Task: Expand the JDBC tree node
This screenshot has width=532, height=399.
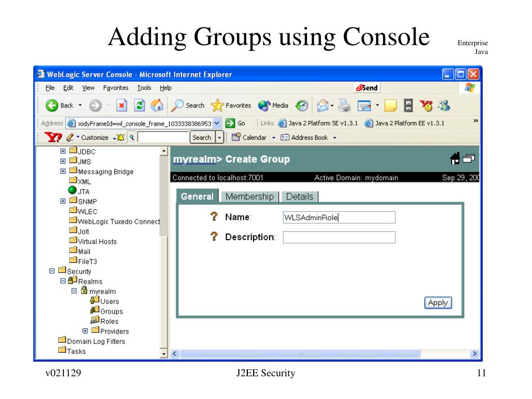Action: click(63, 152)
